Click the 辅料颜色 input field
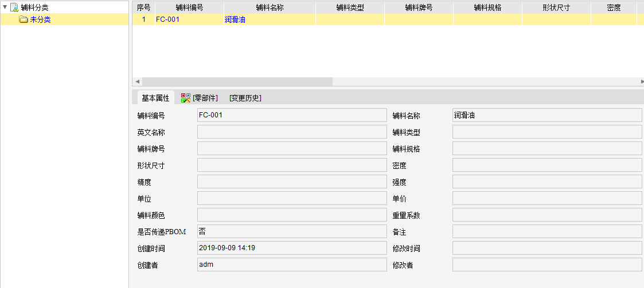Screen dimensions: 644x288 coord(292,215)
